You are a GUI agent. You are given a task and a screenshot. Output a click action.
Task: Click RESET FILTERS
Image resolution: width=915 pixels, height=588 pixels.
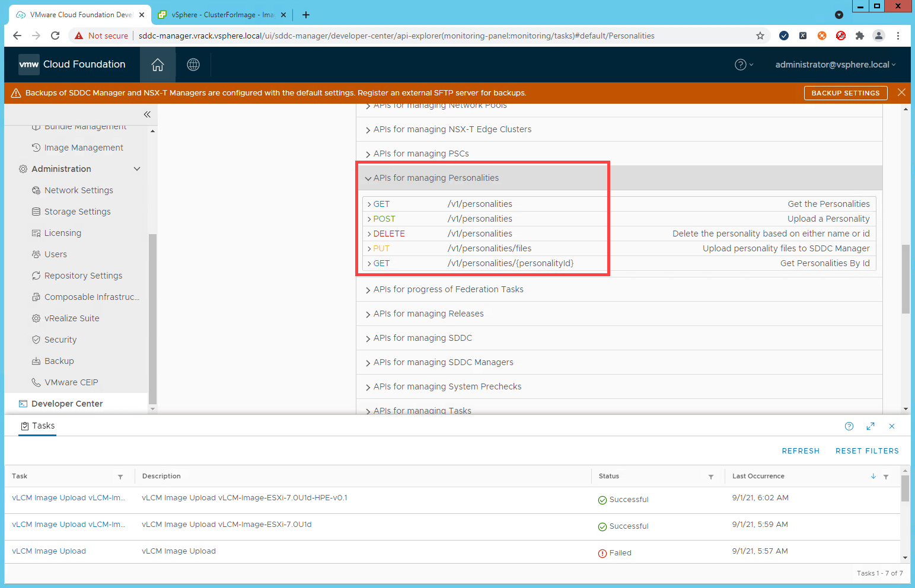[867, 451]
